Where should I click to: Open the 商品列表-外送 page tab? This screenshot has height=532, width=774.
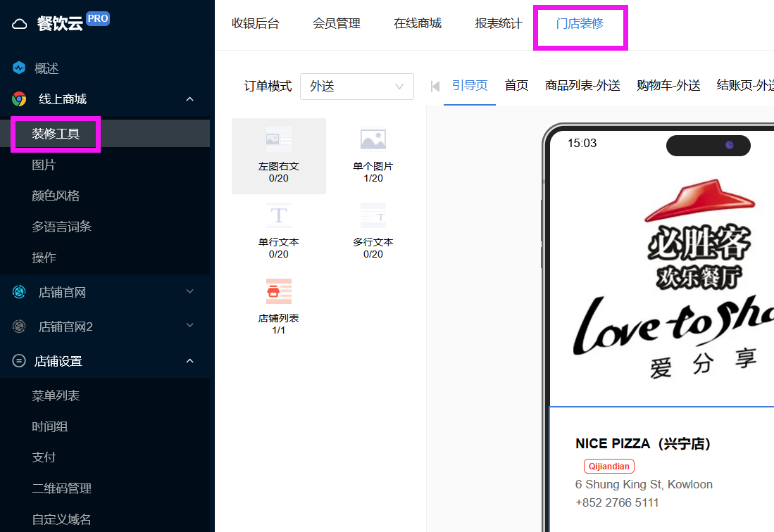pyautogui.click(x=582, y=85)
